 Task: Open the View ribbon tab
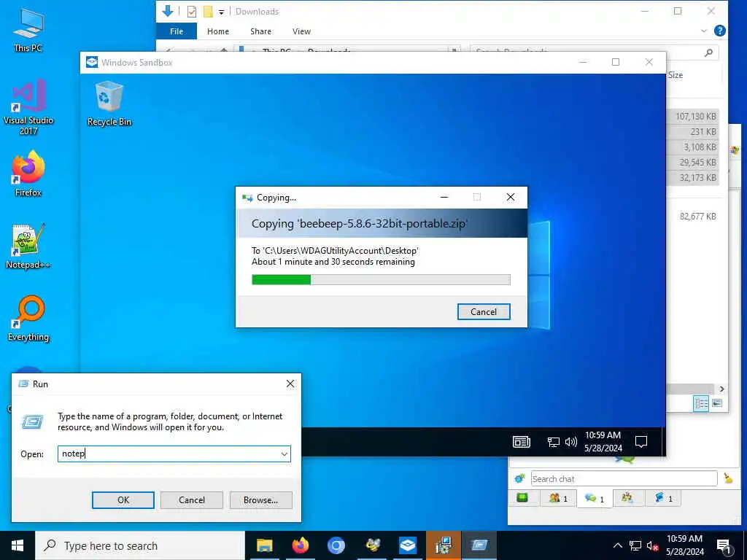[301, 31]
